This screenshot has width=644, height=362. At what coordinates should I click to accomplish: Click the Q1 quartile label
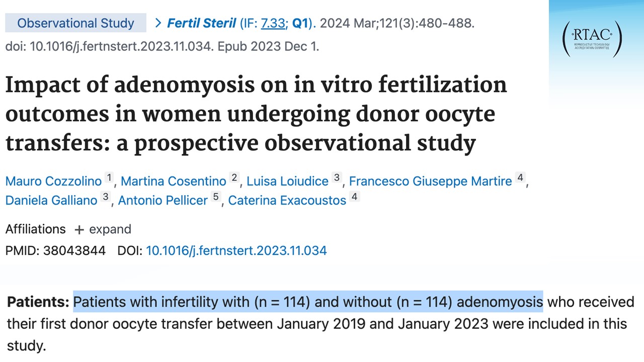click(x=300, y=23)
